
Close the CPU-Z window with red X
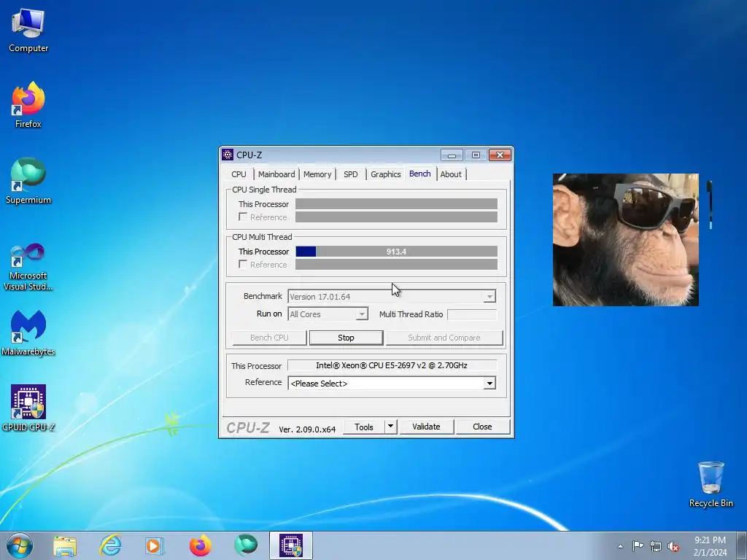[500, 155]
